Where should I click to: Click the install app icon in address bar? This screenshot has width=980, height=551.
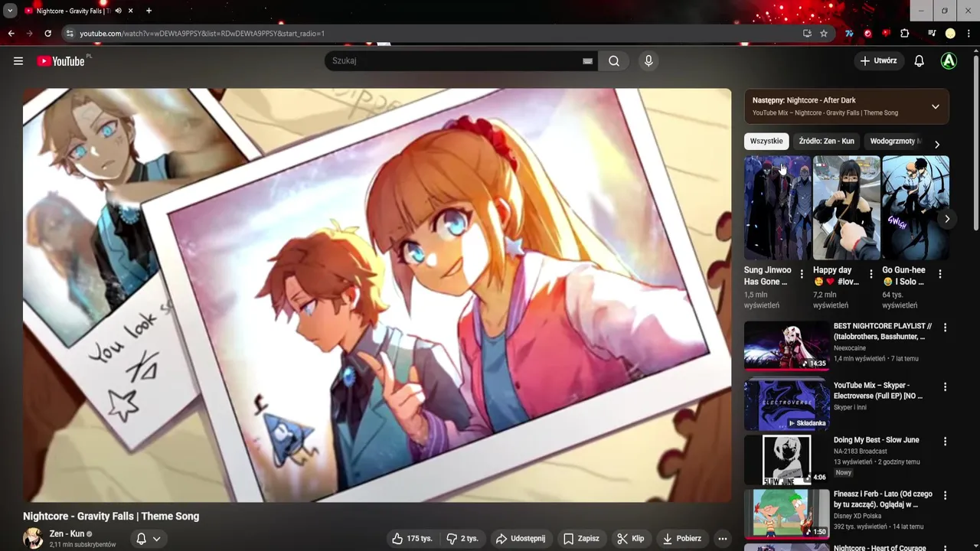coord(807,34)
